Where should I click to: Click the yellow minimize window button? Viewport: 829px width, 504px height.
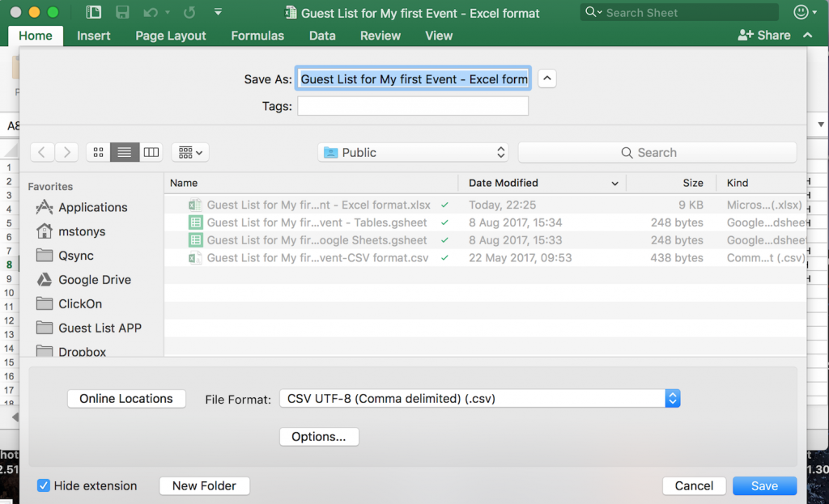pos(34,11)
